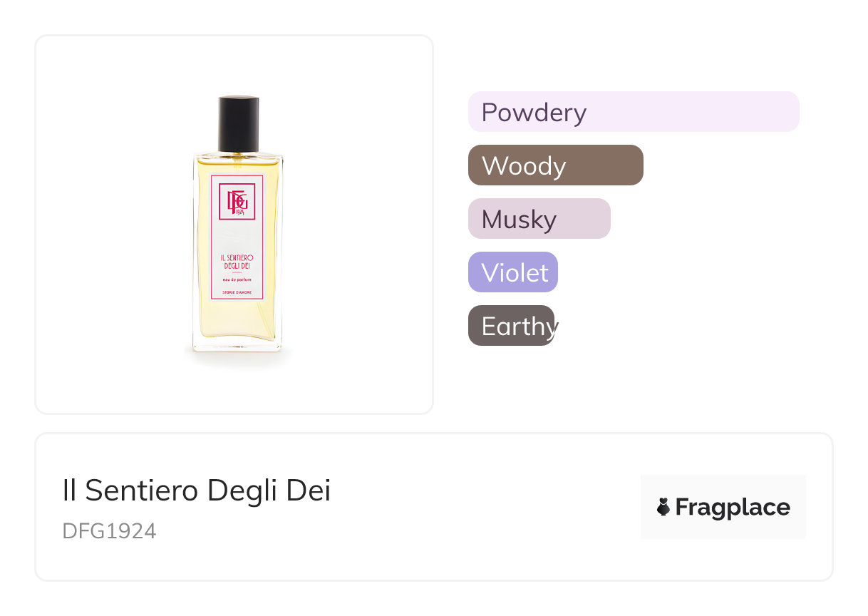Viewport: 868px width, 616px height.
Task: Click empty space between product title and Fragplace badge
Action: click(x=485, y=507)
